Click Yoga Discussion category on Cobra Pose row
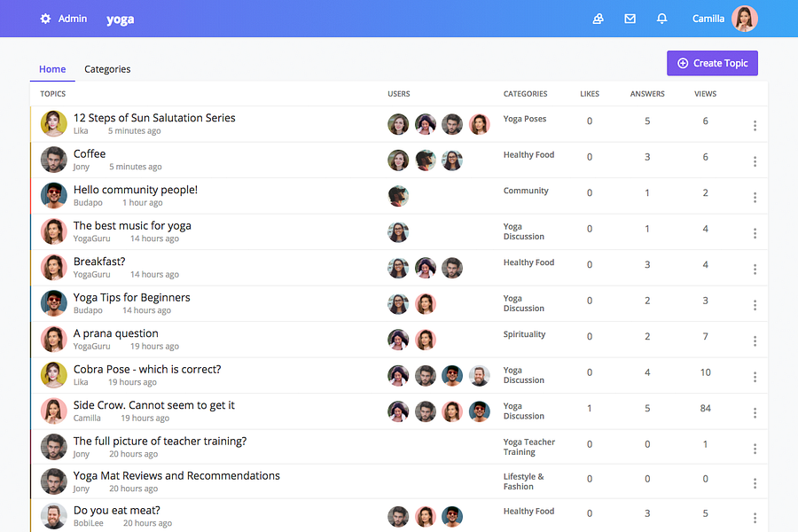The image size is (798, 532). pos(524,375)
